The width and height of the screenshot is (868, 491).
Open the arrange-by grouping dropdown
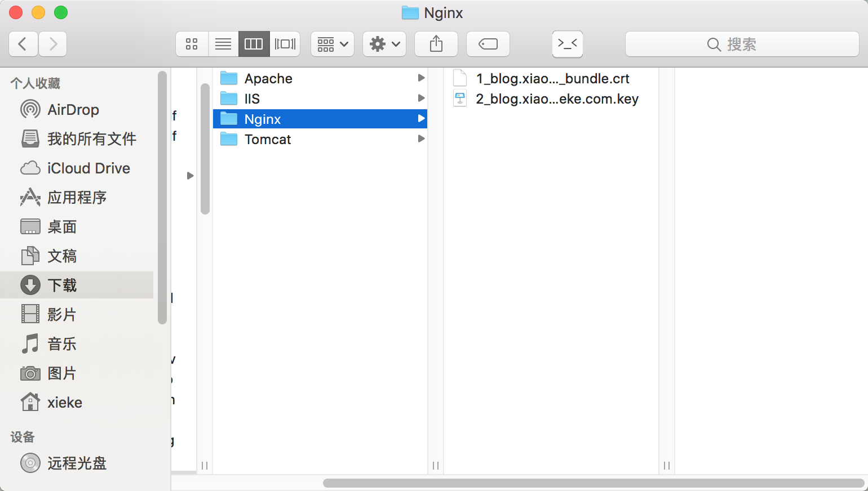tap(333, 44)
